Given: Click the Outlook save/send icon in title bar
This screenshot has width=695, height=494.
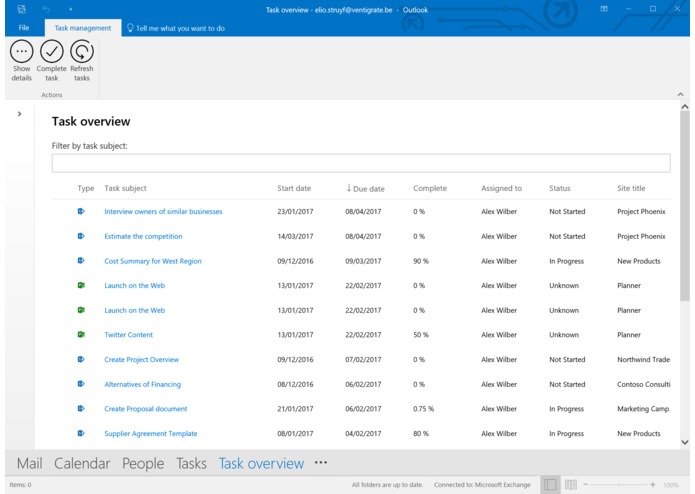Looking at the screenshot, I should pyautogui.click(x=21, y=9).
